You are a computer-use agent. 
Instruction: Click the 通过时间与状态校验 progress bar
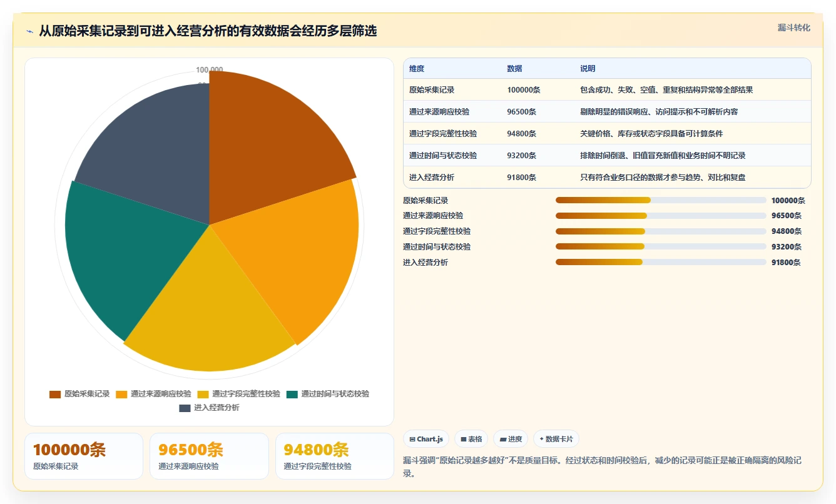[x=661, y=247]
